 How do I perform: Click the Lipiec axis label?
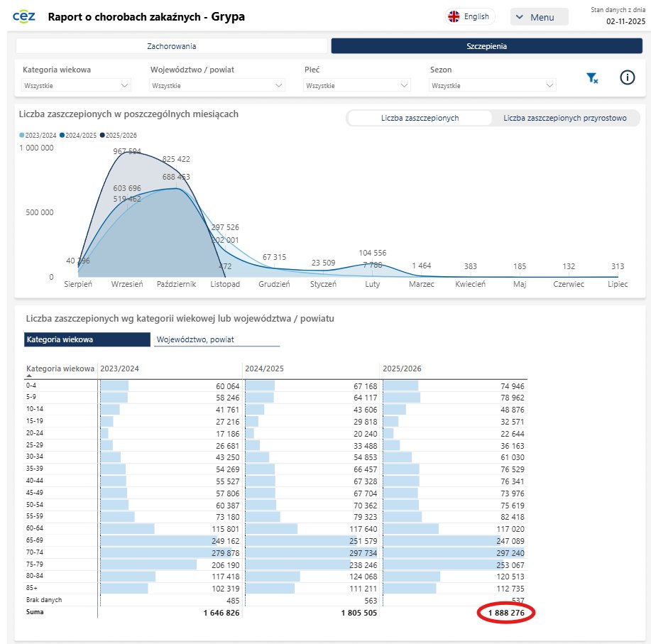[618, 284]
